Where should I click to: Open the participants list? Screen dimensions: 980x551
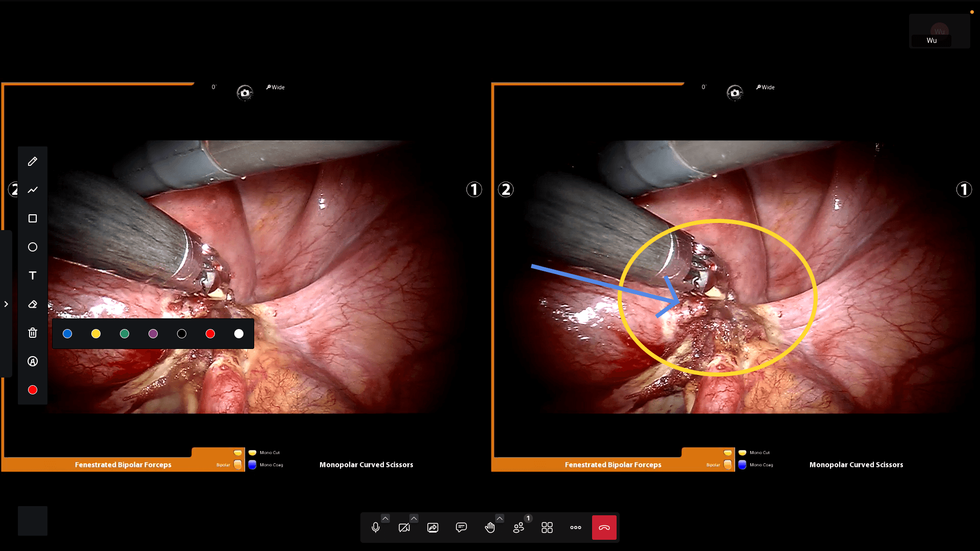click(x=519, y=528)
